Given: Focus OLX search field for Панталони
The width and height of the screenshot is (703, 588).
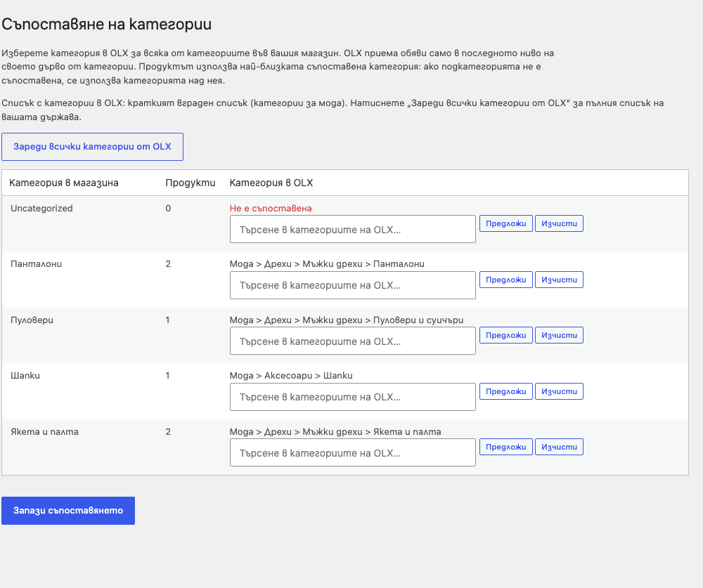Looking at the screenshot, I should point(353,285).
